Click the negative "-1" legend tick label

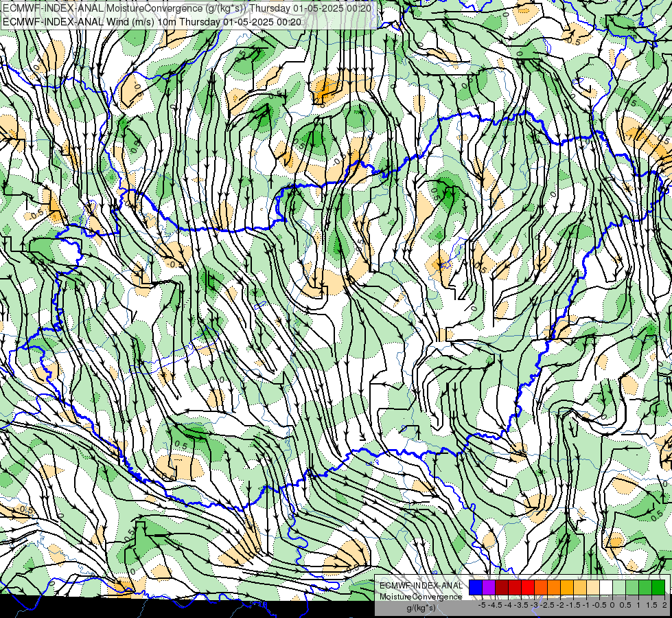[x=586, y=605]
